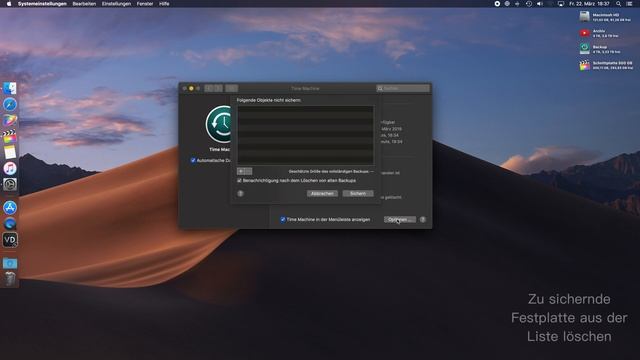Toggle Benachrichtigung nach dem Löschen checkbox
Viewport: 640px width, 360px height.
tap(240, 180)
